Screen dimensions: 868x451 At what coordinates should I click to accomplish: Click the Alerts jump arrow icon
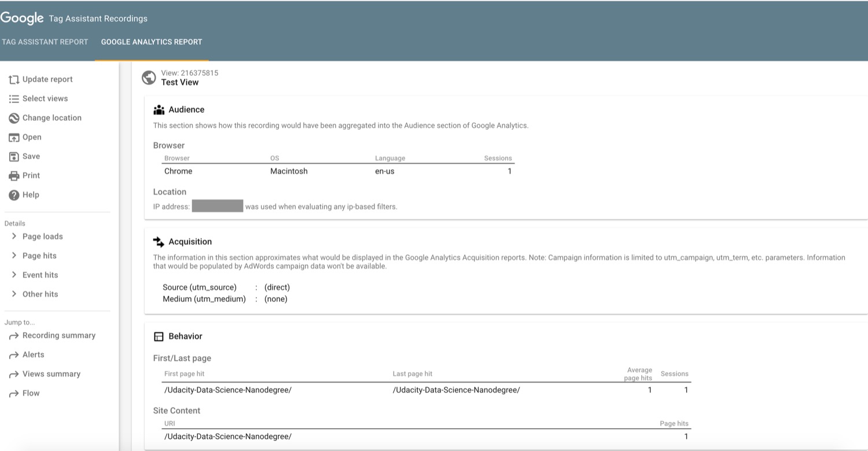pos(13,355)
